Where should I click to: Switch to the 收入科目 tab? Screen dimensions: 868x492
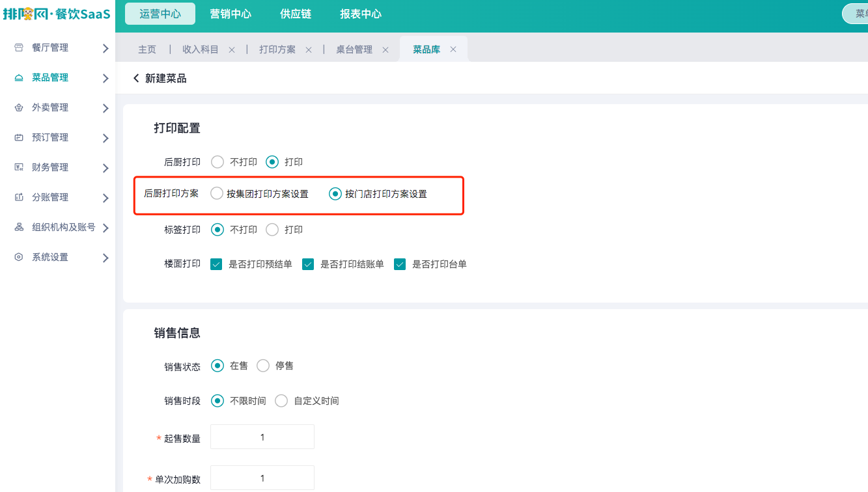201,49
